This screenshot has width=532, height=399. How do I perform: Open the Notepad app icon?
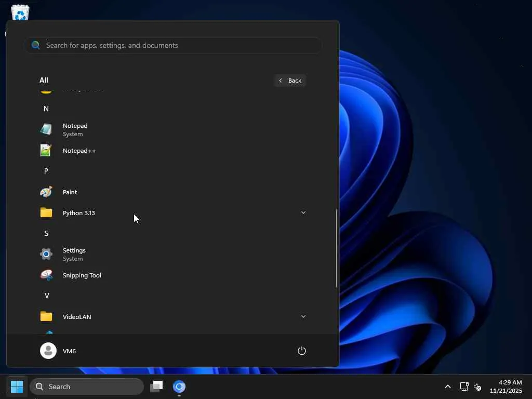tap(46, 129)
